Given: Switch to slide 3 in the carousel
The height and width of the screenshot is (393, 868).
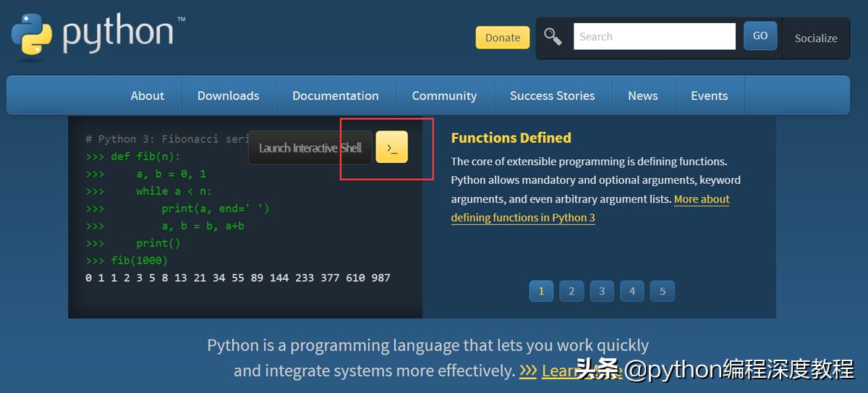Looking at the screenshot, I should (x=602, y=291).
